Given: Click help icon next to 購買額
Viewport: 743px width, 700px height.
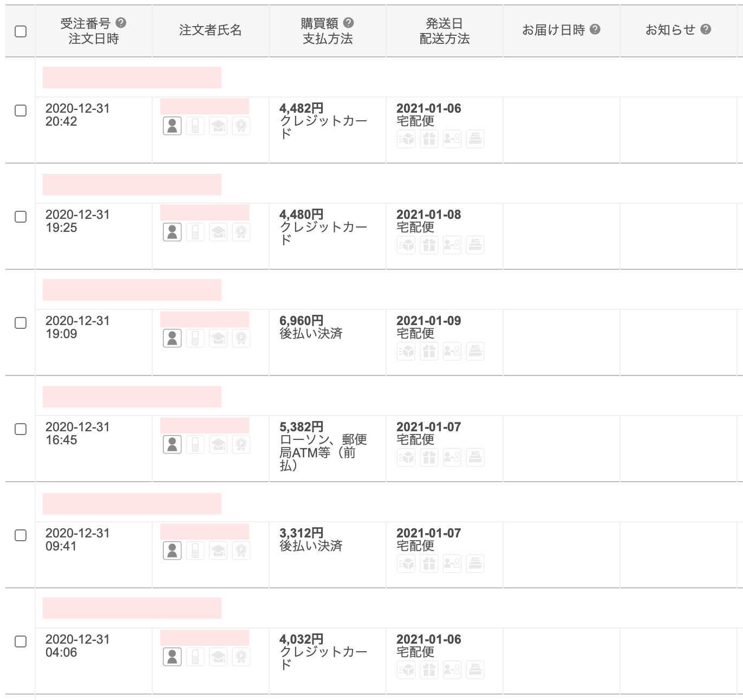Looking at the screenshot, I should [349, 23].
